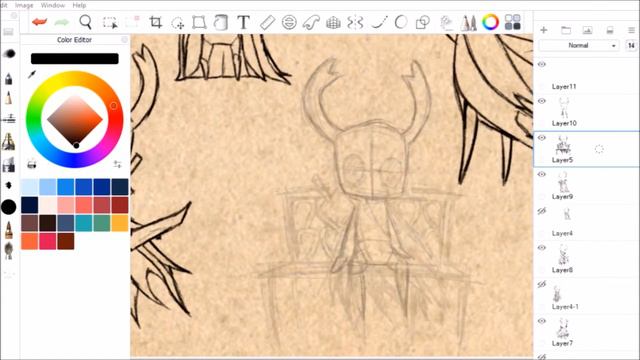Image resolution: width=640 pixels, height=360 pixels.
Task: Pick the yellow-orange swatch in third row
Action: (120, 223)
